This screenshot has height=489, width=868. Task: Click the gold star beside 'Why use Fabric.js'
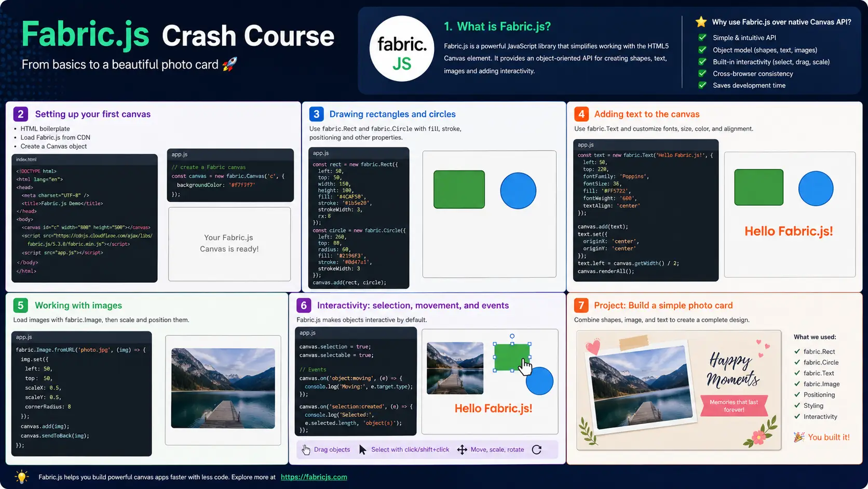point(701,22)
